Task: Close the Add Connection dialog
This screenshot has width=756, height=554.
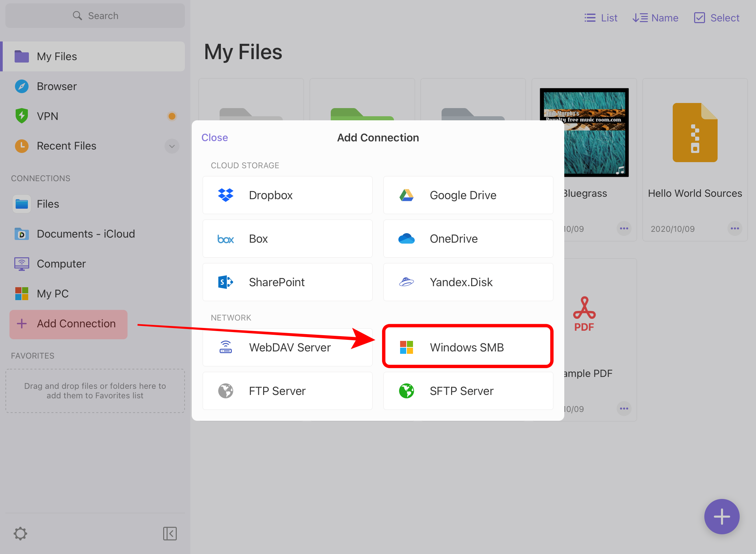Action: point(214,138)
